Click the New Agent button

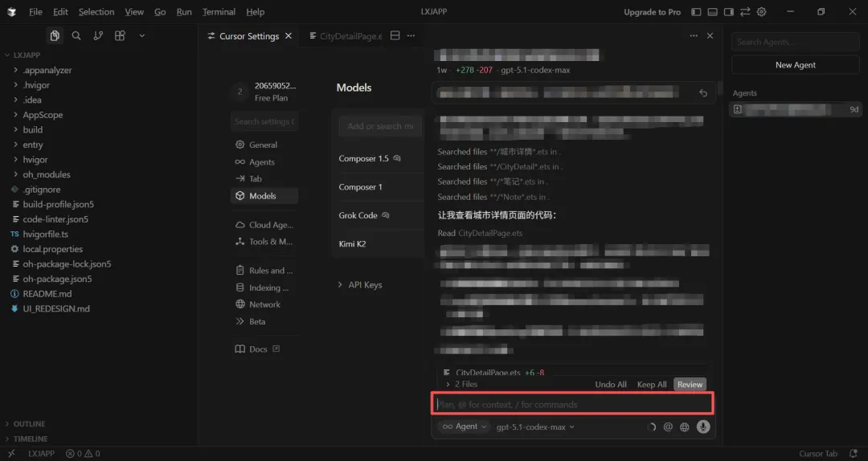coord(795,65)
